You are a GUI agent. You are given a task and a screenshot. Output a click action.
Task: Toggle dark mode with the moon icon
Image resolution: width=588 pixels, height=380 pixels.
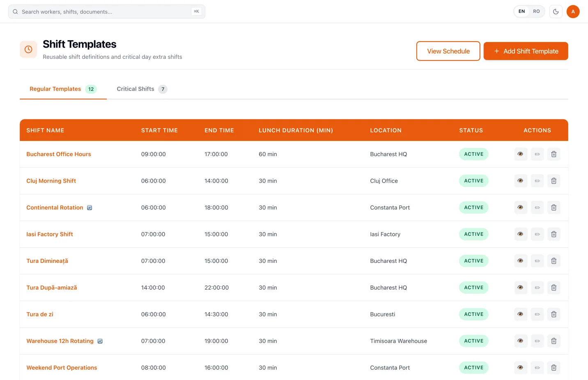coord(556,12)
